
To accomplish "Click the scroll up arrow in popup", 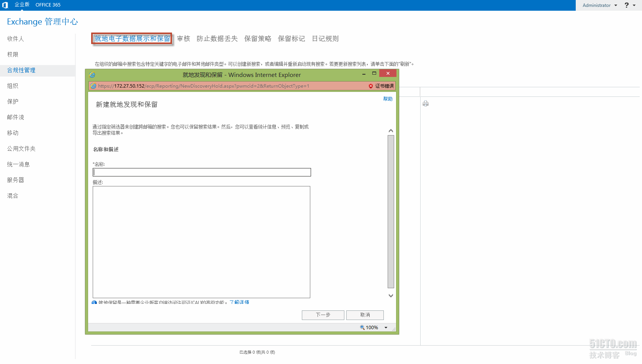I will 391,131.
